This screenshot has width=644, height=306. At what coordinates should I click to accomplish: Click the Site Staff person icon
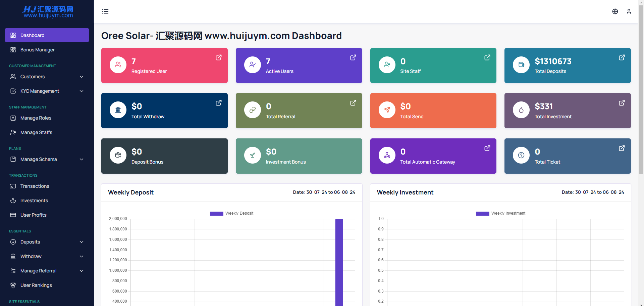[x=387, y=65]
